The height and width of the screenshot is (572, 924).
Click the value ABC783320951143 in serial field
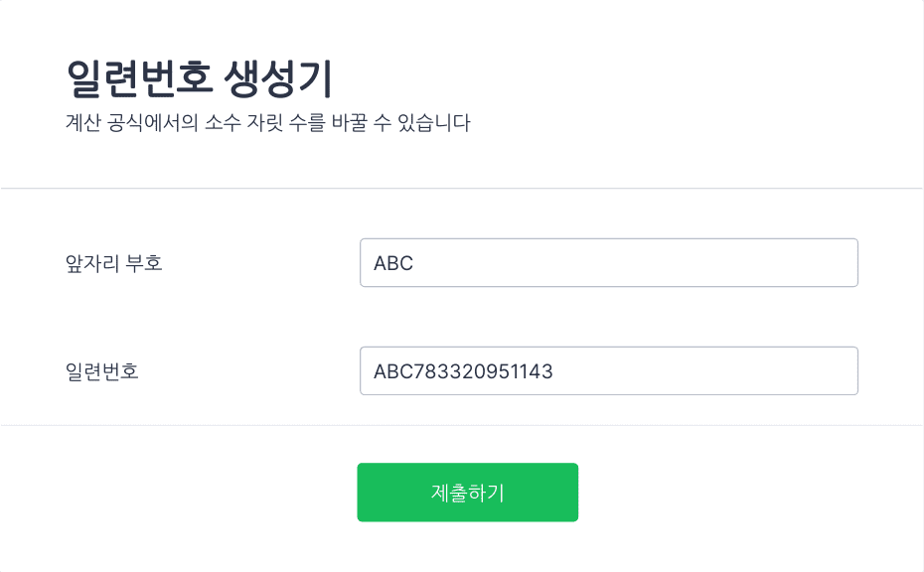click(x=463, y=371)
